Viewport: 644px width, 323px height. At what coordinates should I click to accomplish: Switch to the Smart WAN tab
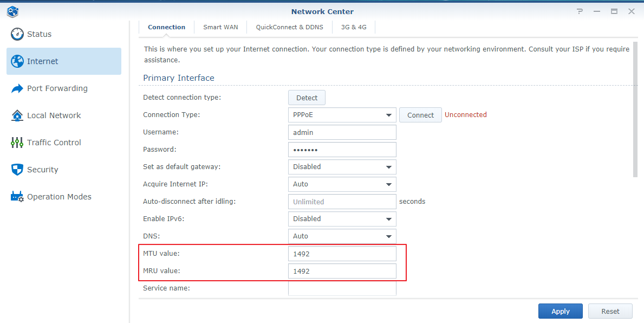pyautogui.click(x=220, y=27)
